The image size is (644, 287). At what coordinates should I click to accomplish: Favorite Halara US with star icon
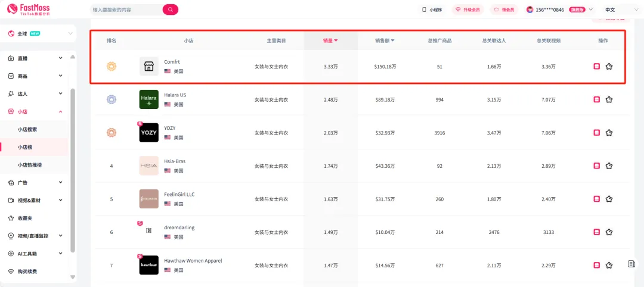click(x=609, y=99)
